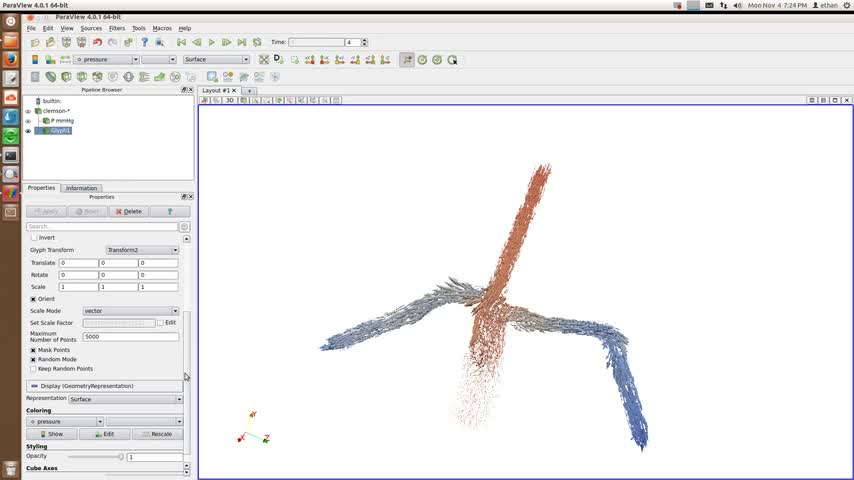The width and height of the screenshot is (854, 480).
Task: Enable Keep Random Points checkbox
Action: click(33, 369)
